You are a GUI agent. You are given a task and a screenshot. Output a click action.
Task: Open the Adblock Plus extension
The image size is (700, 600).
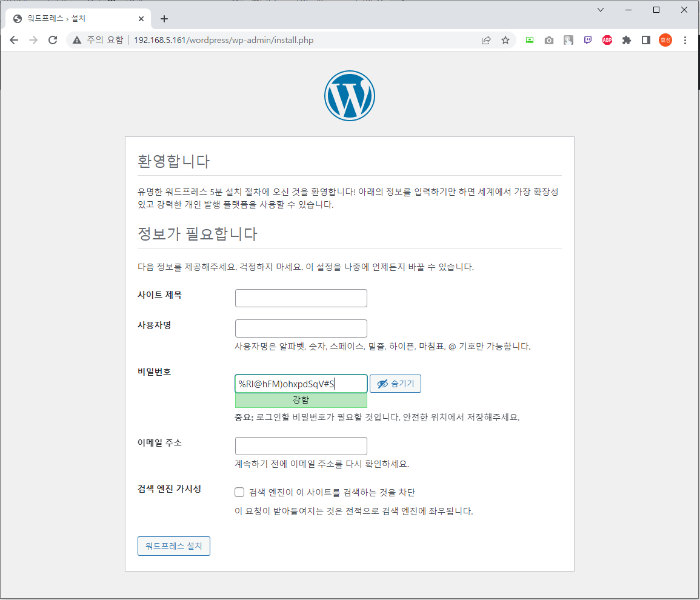pyautogui.click(x=607, y=40)
